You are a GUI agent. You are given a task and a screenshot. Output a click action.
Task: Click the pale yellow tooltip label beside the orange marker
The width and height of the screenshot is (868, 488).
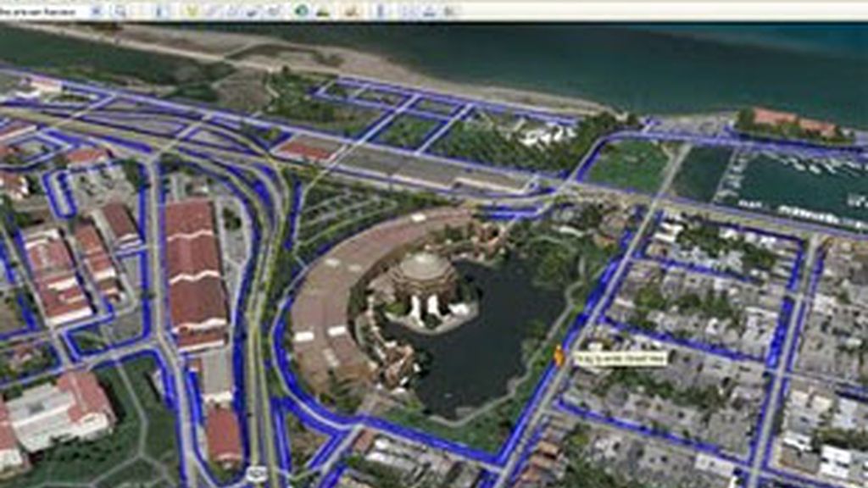[x=620, y=358]
